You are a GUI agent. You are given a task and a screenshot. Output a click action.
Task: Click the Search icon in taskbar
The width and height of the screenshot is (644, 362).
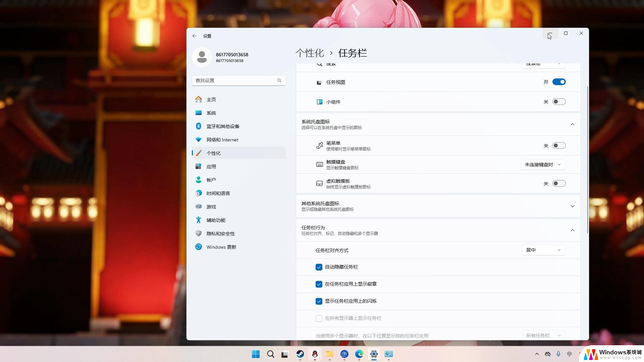point(271,354)
